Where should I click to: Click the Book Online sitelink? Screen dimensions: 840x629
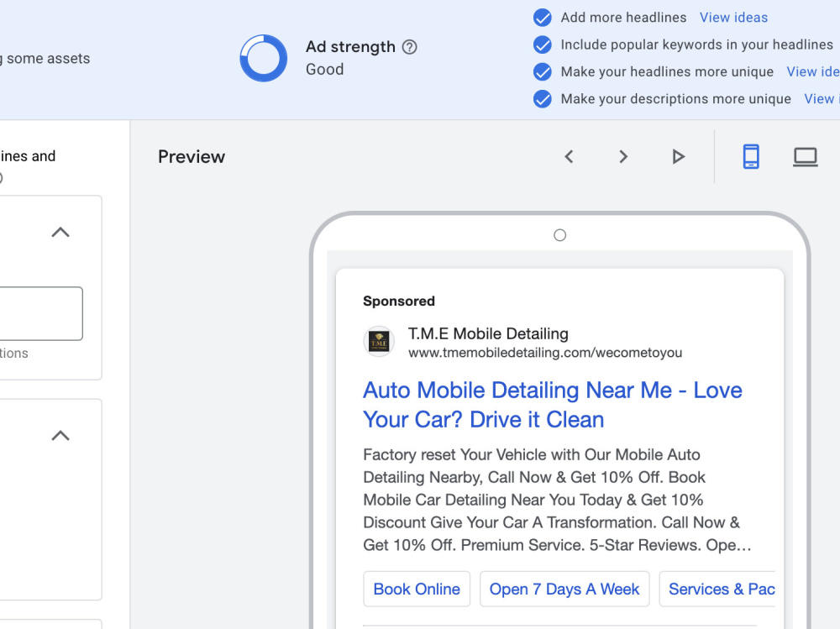417,589
